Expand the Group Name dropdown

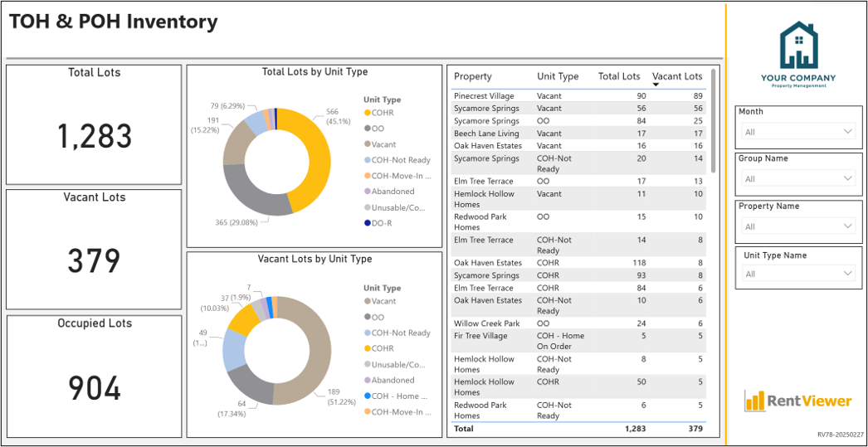click(799, 178)
